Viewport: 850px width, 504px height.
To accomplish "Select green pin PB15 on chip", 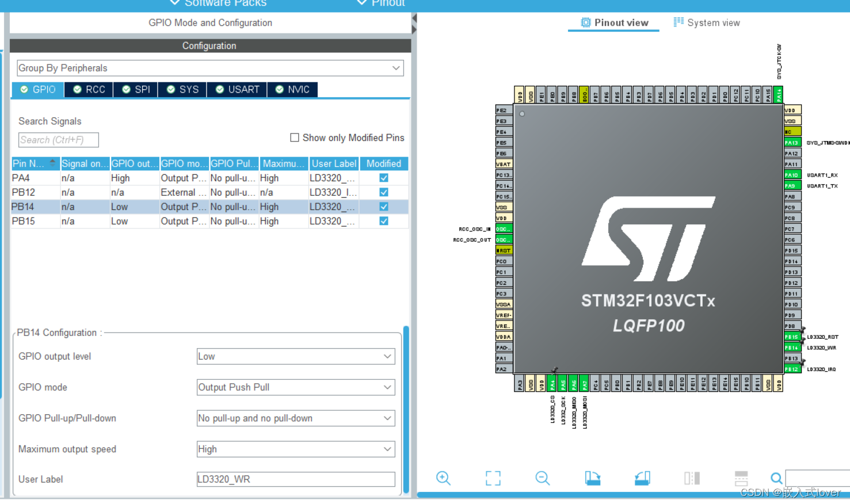I will click(792, 337).
